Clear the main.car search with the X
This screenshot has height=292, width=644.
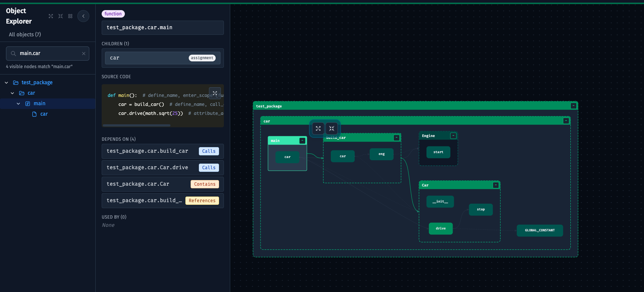click(x=84, y=54)
